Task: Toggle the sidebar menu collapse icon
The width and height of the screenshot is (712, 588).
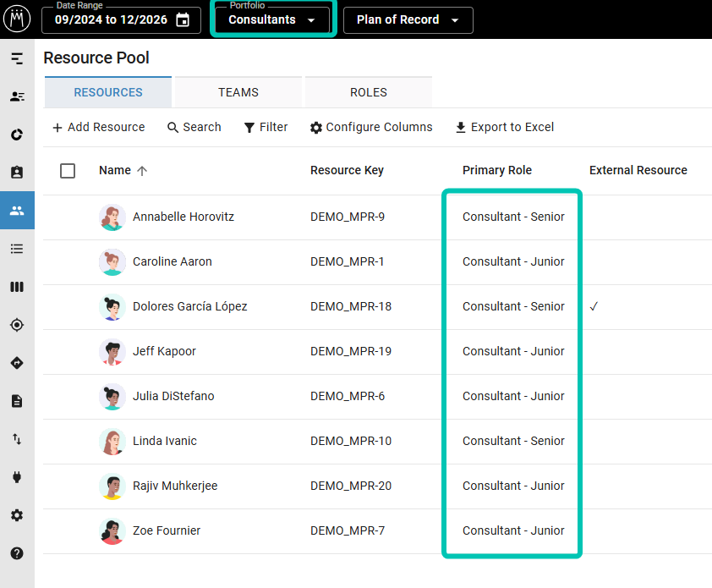Action: (x=17, y=58)
